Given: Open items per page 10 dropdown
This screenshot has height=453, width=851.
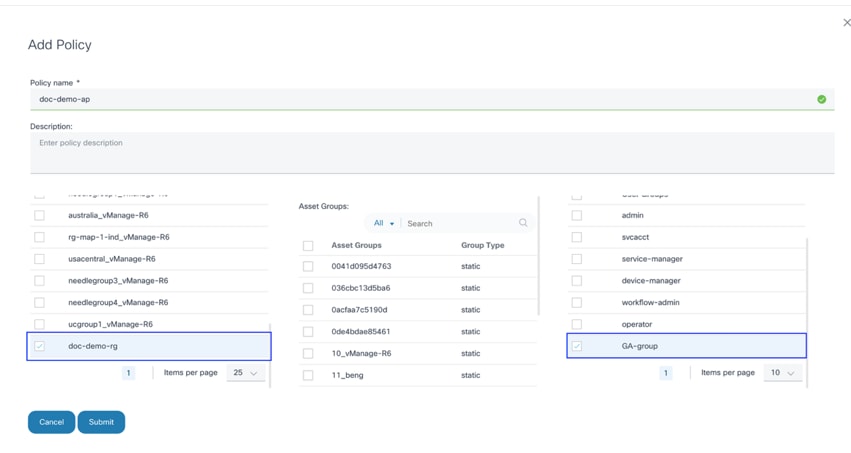Looking at the screenshot, I should pyautogui.click(x=782, y=373).
